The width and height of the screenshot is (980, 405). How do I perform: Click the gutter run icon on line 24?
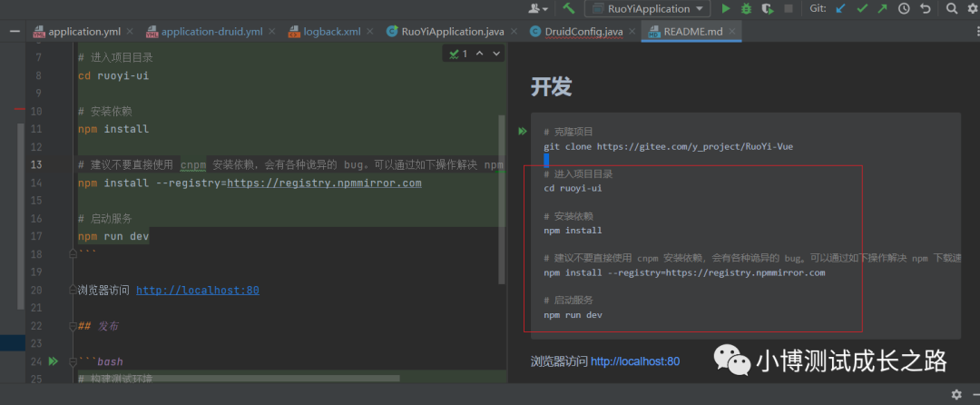click(x=54, y=361)
